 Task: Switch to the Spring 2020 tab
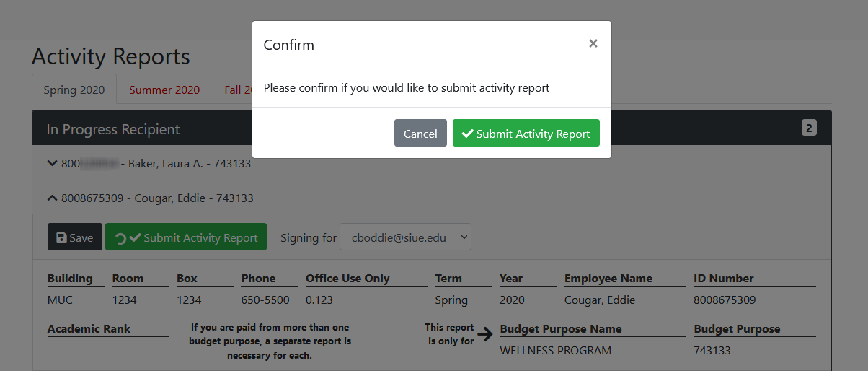[x=74, y=90]
